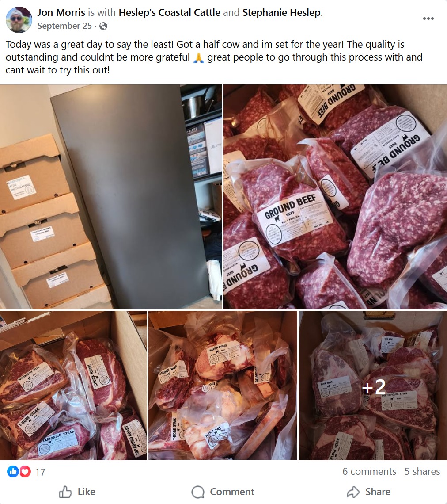Image resolution: width=447 pixels, height=504 pixels.
Task: Open the +2 more photos thumbnail
Action: (x=373, y=385)
